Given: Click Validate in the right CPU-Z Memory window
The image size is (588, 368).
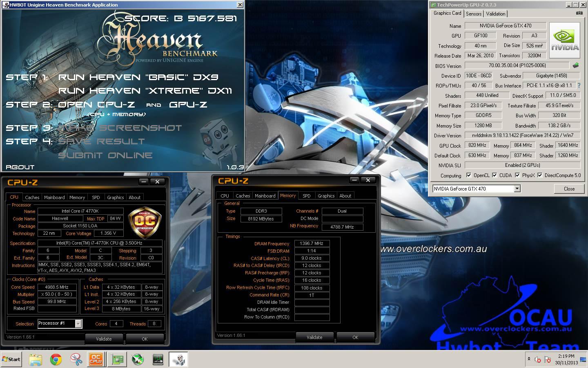Looking at the screenshot, I should coord(314,337).
